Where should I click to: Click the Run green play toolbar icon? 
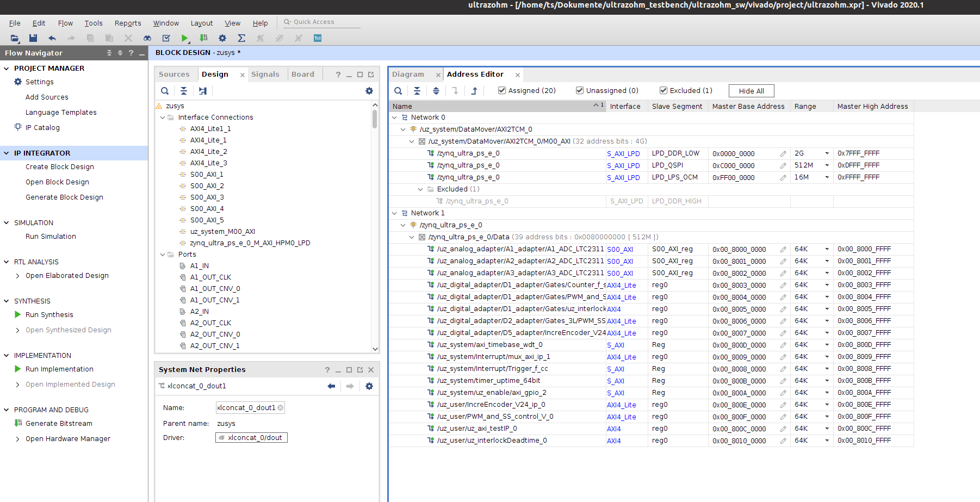(x=185, y=38)
